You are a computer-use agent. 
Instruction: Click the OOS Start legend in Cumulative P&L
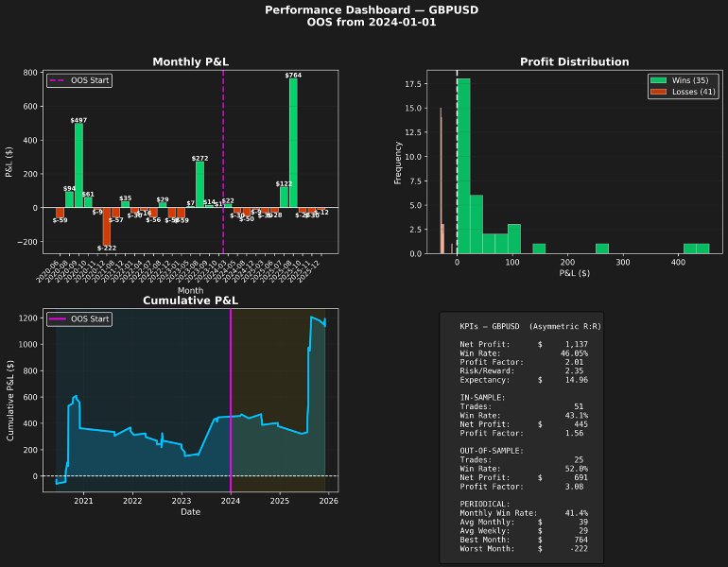79,318
